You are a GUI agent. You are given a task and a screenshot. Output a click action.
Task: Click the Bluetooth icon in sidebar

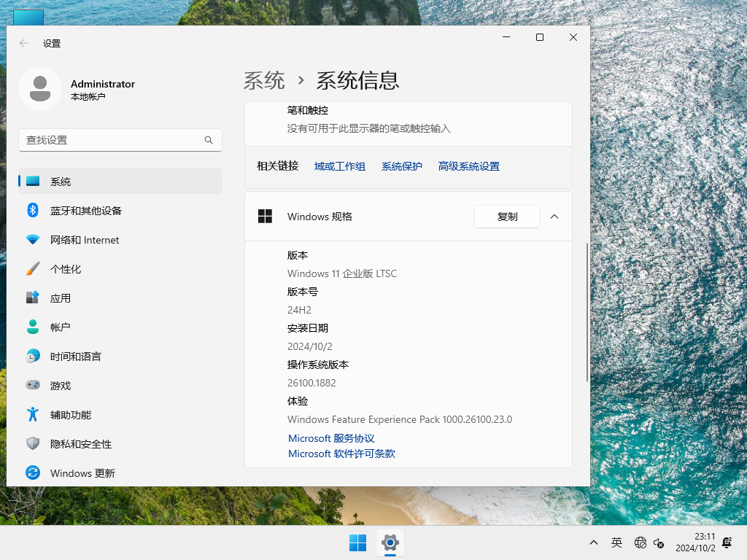pyautogui.click(x=33, y=210)
